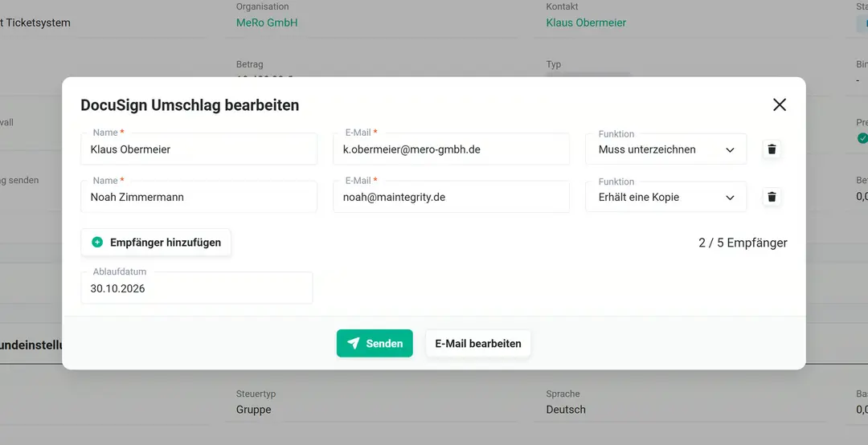Click the 2 / 5 Empfänger counter text
The image size is (868, 445).
743,243
